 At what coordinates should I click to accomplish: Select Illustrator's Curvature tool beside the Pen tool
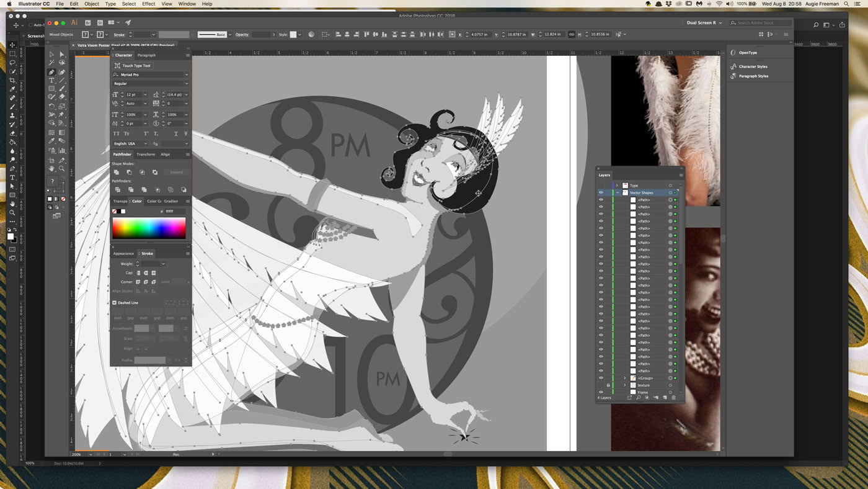pyautogui.click(x=61, y=72)
